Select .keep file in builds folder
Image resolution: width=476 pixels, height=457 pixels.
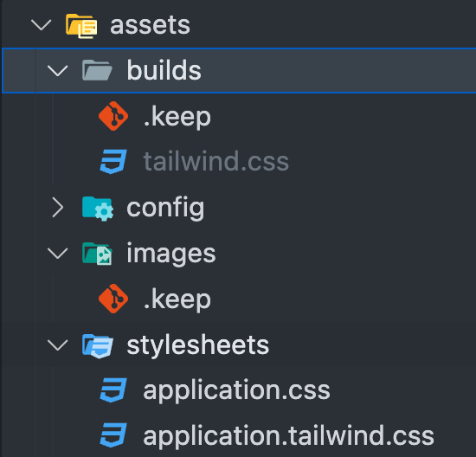[177, 117]
